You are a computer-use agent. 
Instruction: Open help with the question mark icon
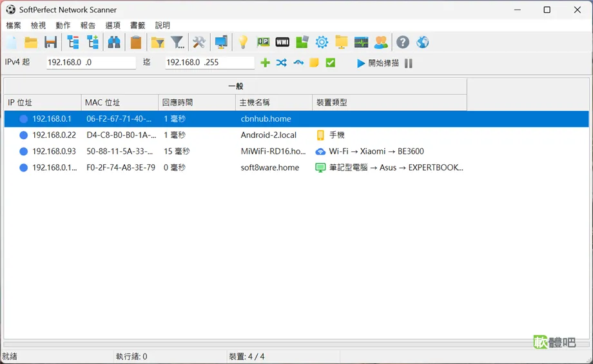point(403,43)
